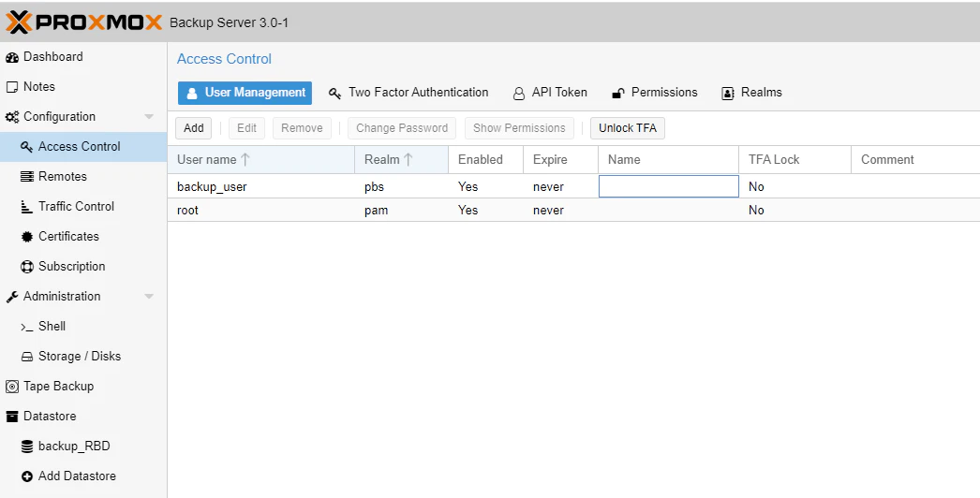Click the Two Factor Authentication key icon

pyautogui.click(x=335, y=94)
